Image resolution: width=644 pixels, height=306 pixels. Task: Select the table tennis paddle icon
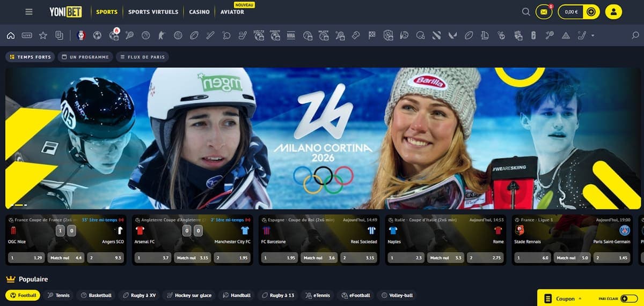point(226,36)
